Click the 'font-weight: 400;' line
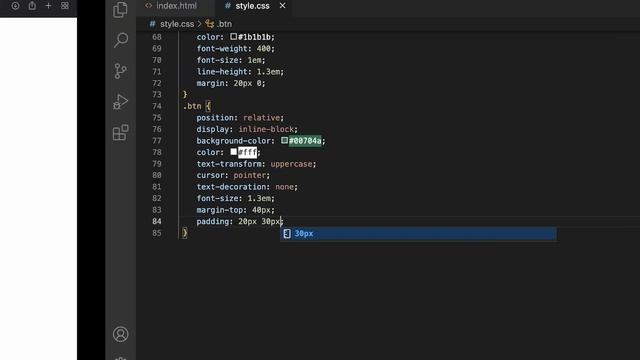 tap(236, 48)
